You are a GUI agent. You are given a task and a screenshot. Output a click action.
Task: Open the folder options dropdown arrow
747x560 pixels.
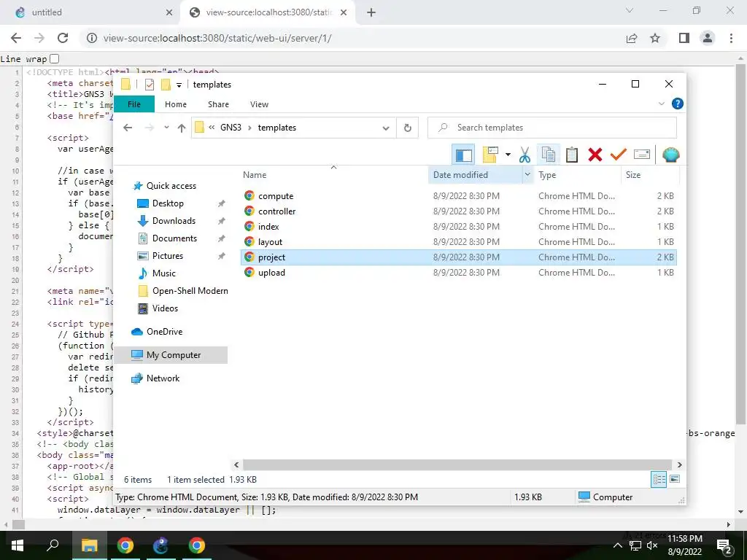pyautogui.click(x=508, y=155)
